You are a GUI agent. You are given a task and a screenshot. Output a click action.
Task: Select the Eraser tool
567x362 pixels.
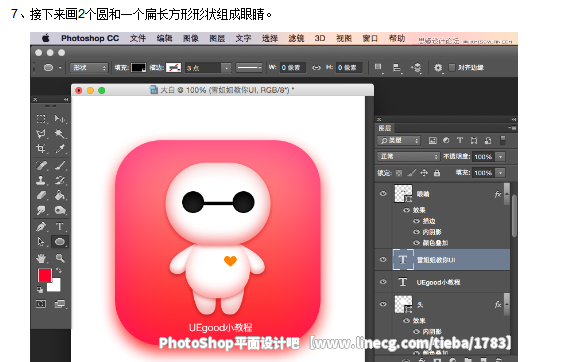tap(41, 195)
